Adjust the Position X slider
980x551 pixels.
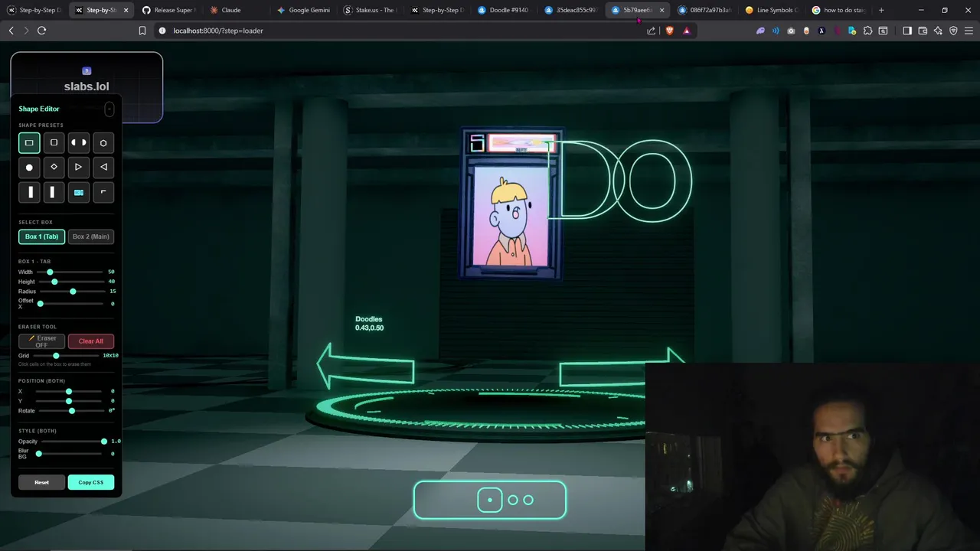(69, 391)
